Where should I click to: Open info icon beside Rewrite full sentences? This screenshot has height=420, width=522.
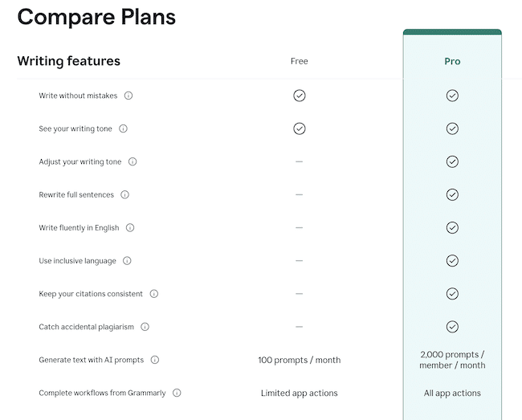pyautogui.click(x=124, y=194)
